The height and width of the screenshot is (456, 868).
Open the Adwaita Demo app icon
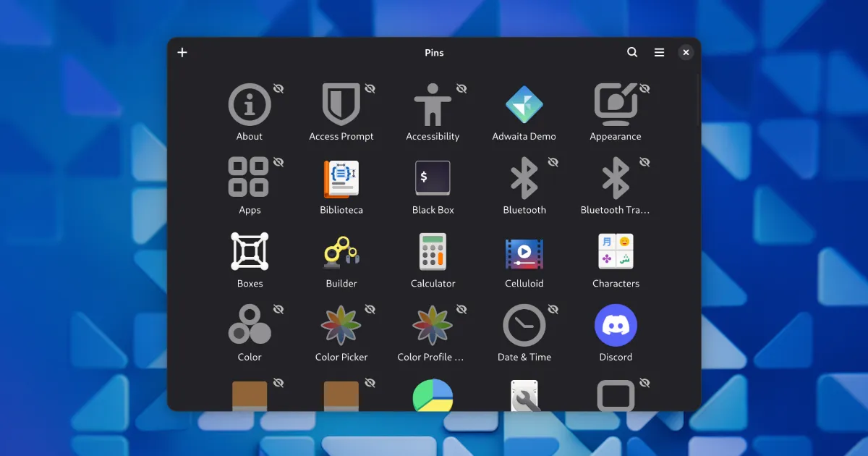coord(524,105)
